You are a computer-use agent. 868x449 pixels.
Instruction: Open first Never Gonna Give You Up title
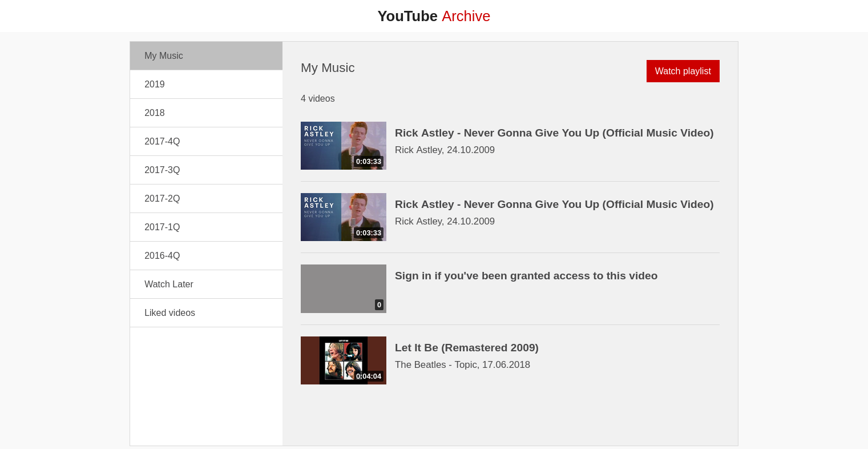(x=554, y=133)
